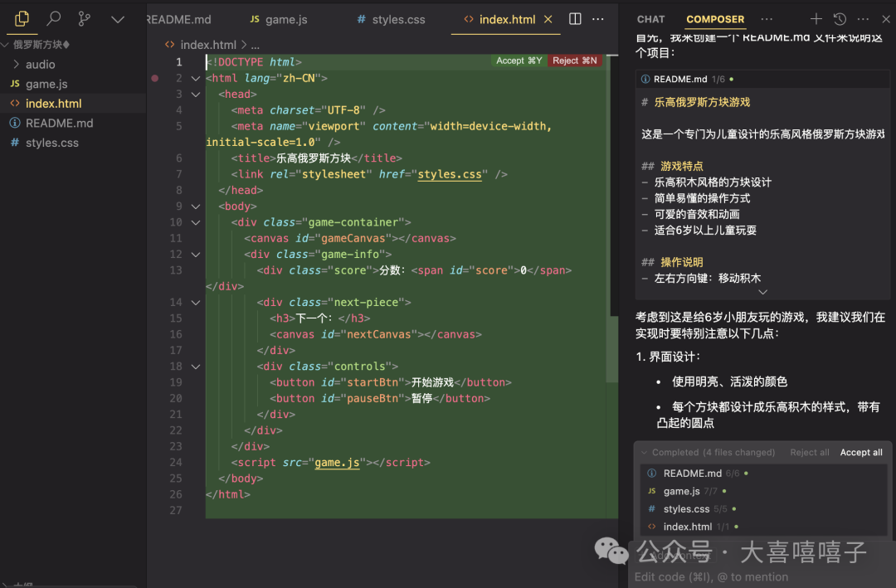This screenshot has width=896, height=588.
Task: Click the split editor icon
Action: (573, 18)
